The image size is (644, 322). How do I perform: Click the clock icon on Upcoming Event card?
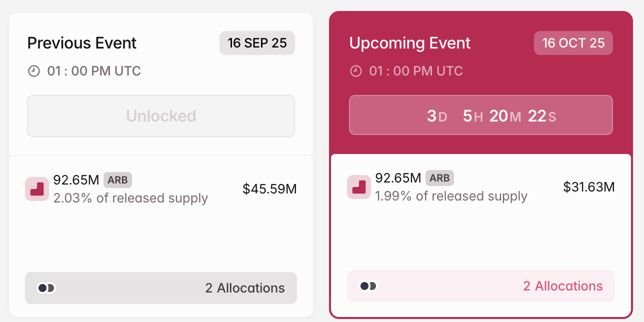click(355, 70)
